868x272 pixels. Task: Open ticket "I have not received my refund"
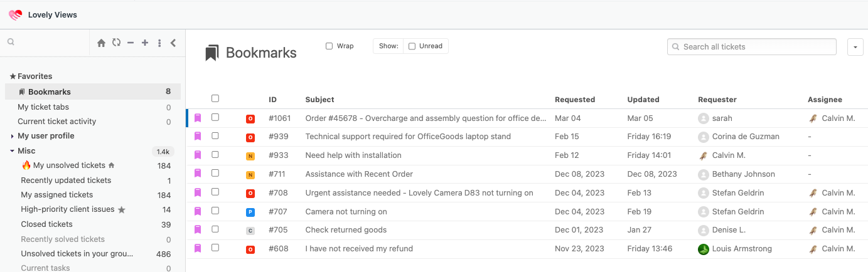point(359,249)
